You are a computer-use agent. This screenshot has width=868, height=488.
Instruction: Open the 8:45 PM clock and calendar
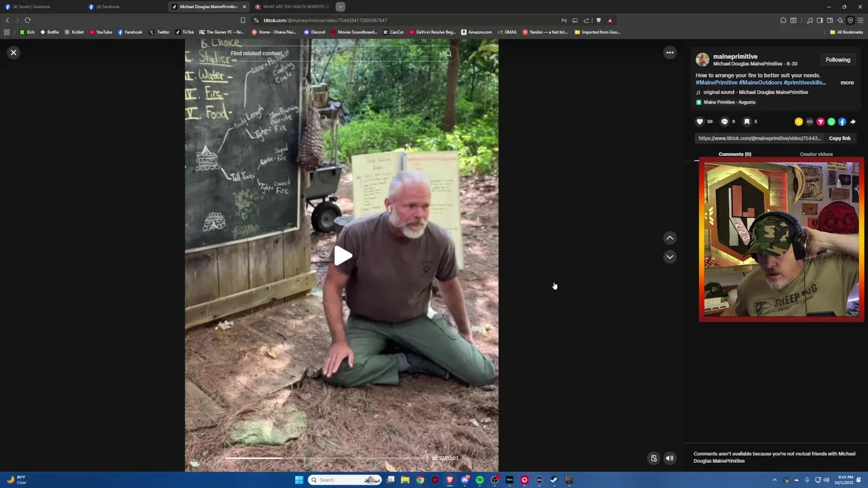click(x=844, y=480)
